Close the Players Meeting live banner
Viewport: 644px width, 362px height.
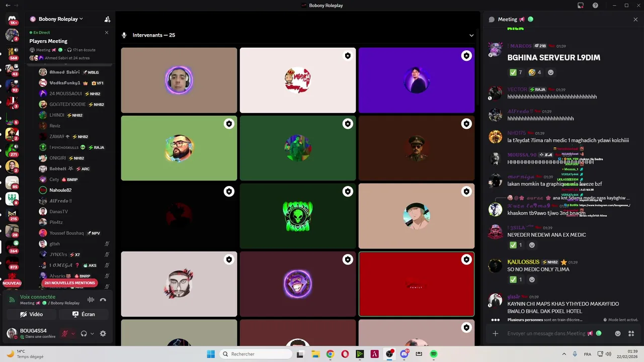pyautogui.click(x=107, y=32)
